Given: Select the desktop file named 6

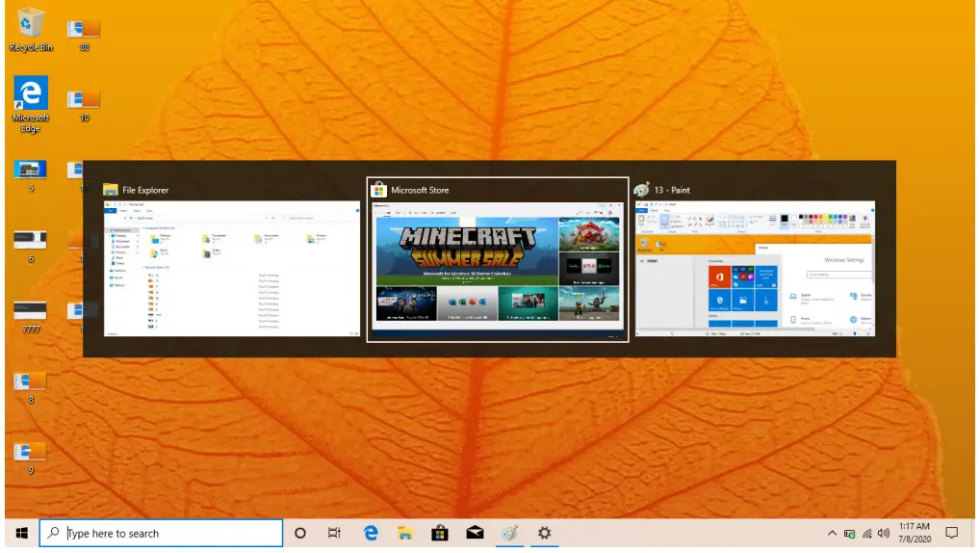Looking at the screenshot, I should pos(30,247).
